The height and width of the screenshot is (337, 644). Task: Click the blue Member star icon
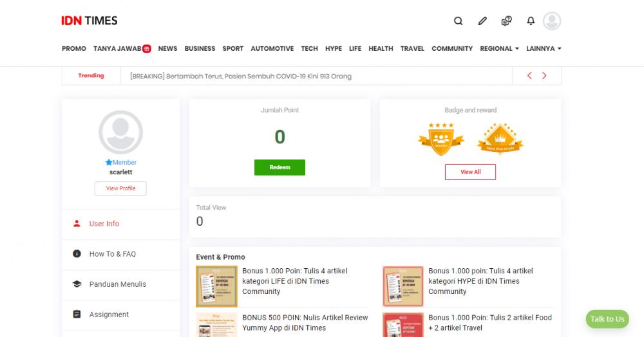(x=108, y=162)
